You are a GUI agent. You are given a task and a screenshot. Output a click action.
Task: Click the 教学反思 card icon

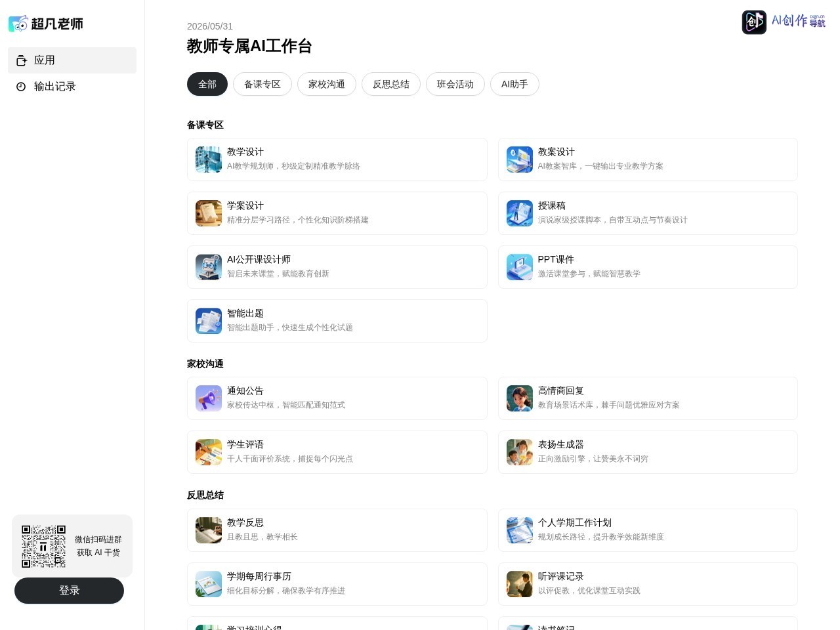pyautogui.click(x=209, y=530)
